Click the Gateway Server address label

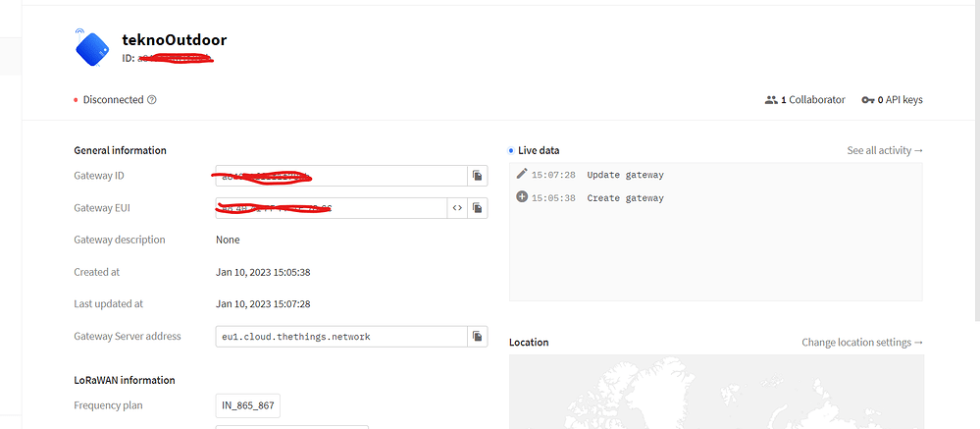128,336
